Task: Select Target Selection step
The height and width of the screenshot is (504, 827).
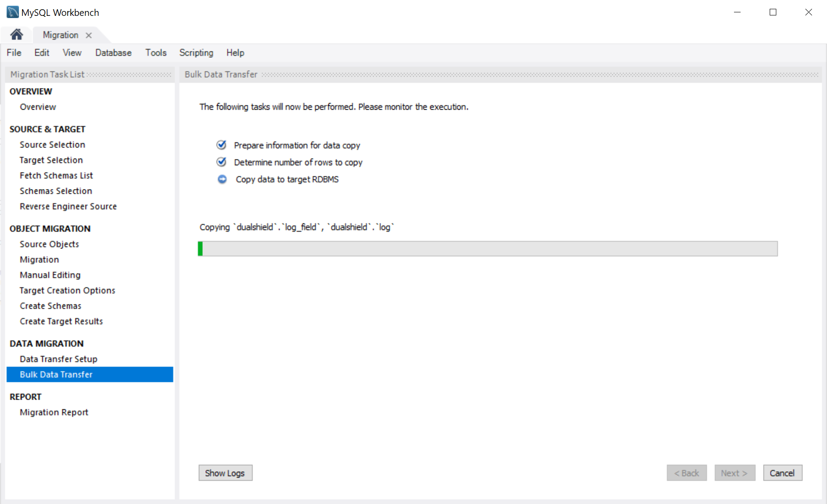Action: point(51,160)
